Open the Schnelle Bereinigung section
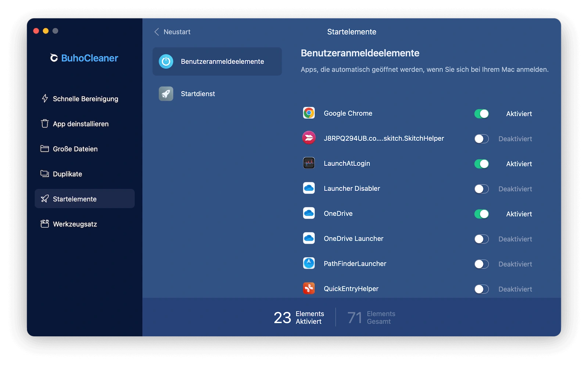 (x=85, y=99)
